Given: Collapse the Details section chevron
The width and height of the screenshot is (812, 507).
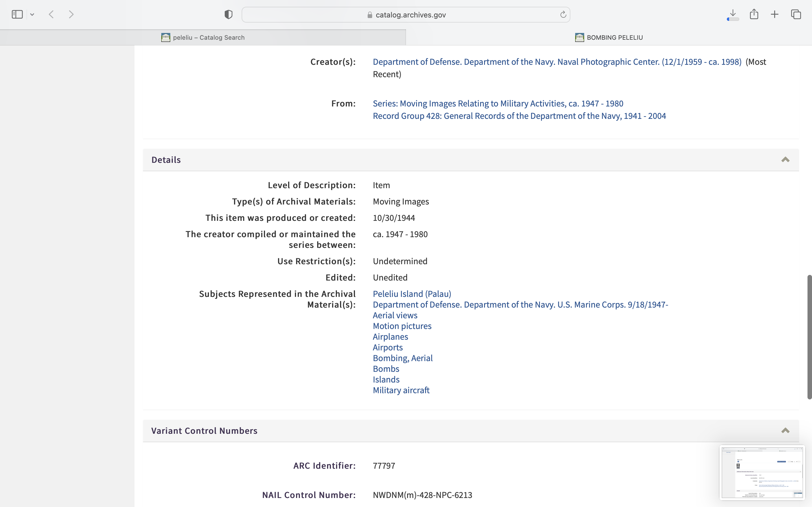Looking at the screenshot, I should 785,160.
